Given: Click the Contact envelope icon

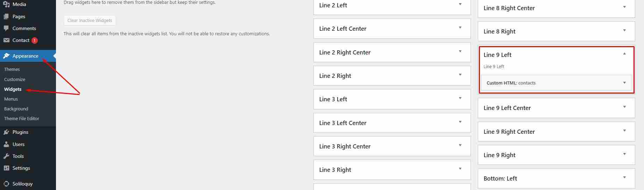Looking at the screenshot, I should 6,40.
